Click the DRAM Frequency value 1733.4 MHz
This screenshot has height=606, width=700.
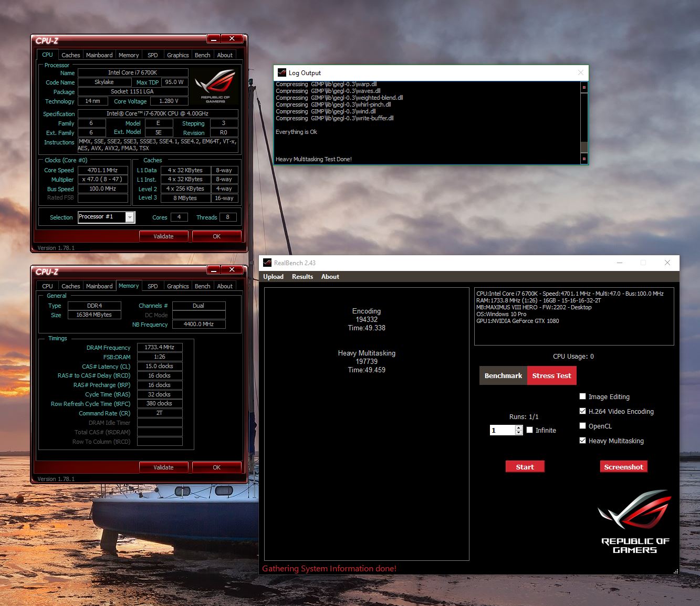point(160,347)
